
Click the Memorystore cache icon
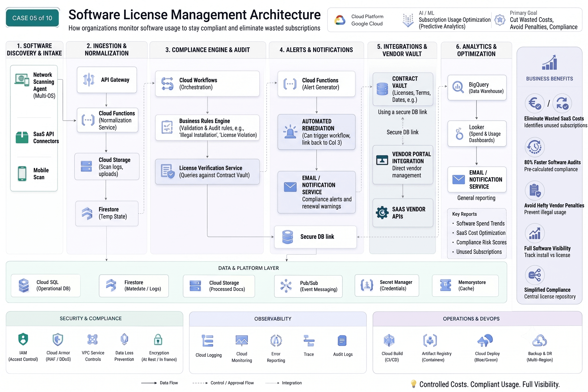tap(446, 285)
